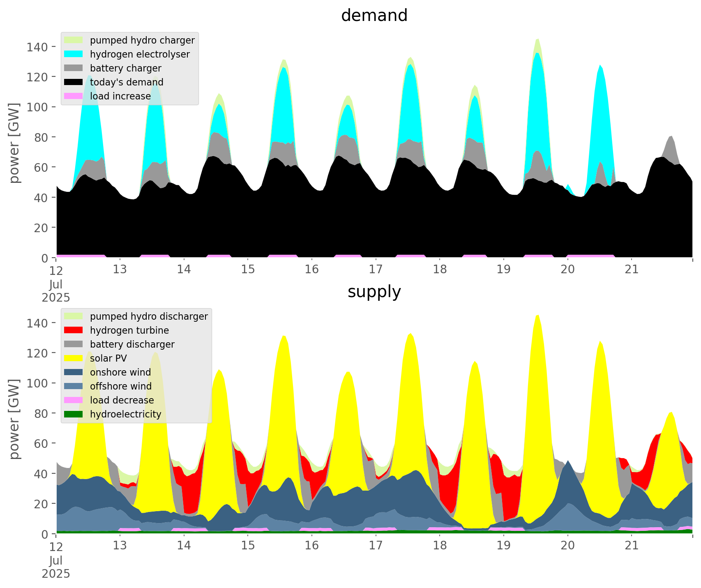The height and width of the screenshot is (588, 701).
Task: Click the cyan hydrogen electrolyser legend swatch
Action: coord(74,54)
